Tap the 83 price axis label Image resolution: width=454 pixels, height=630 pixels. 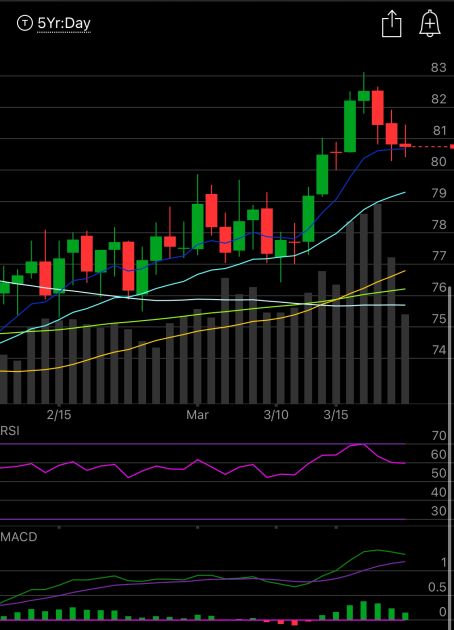(439, 68)
